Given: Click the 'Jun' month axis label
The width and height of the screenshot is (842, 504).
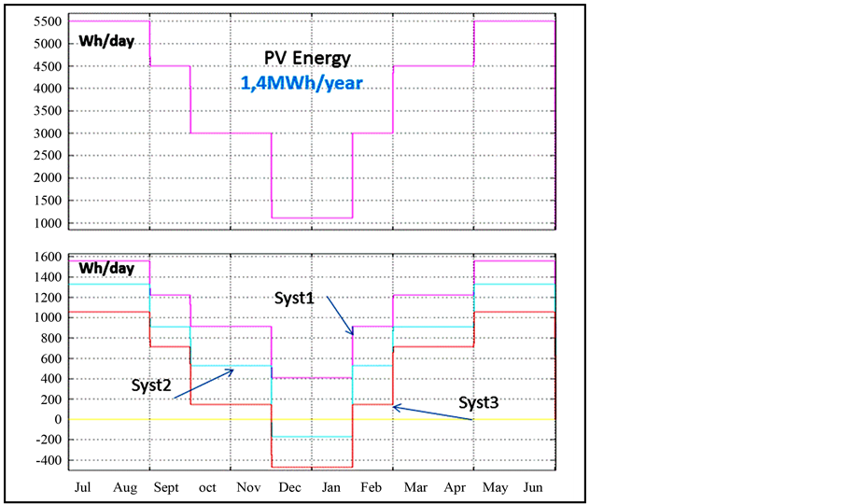Looking at the screenshot, I should click(533, 487).
